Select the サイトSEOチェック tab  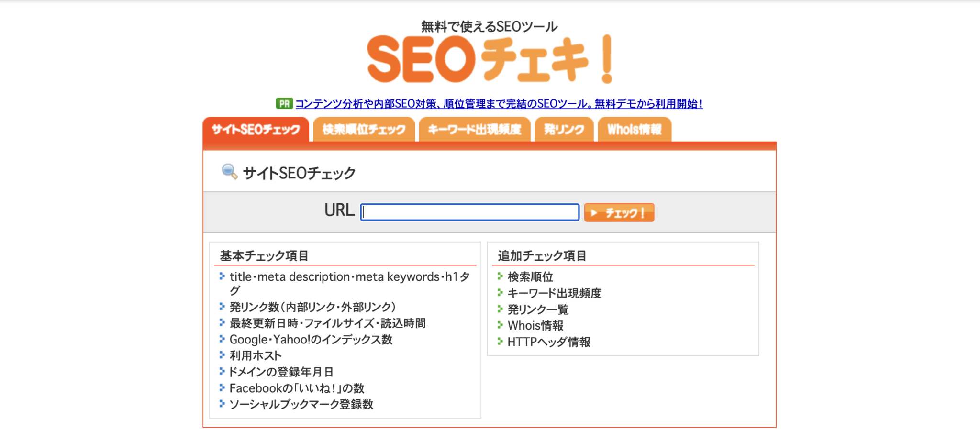coord(256,128)
